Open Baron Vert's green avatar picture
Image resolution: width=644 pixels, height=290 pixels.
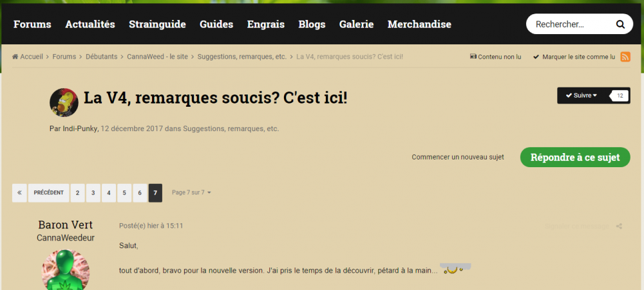66,271
